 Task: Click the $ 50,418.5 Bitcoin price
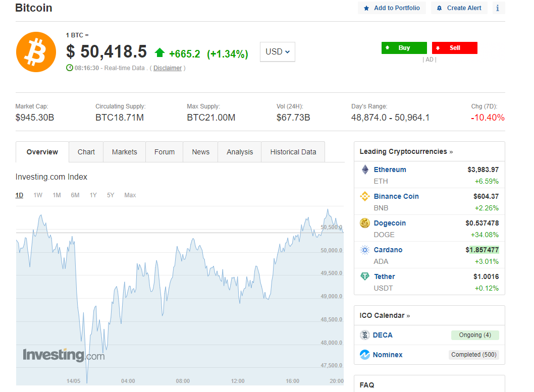[106, 52]
